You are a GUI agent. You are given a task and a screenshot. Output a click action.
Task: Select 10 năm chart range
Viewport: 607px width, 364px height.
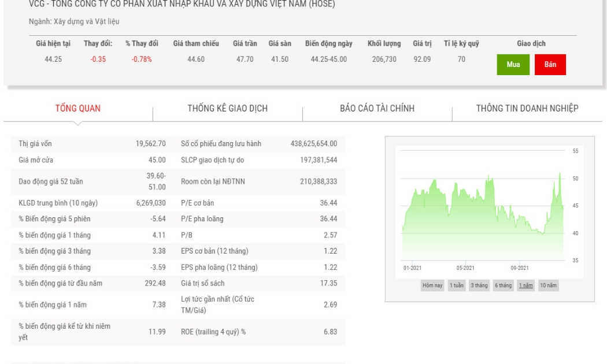(x=548, y=285)
